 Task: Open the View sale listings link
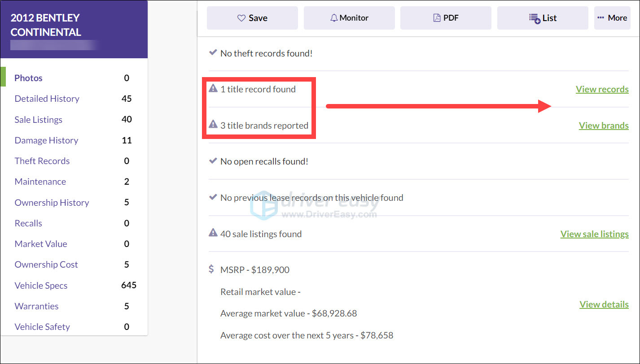[595, 234]
